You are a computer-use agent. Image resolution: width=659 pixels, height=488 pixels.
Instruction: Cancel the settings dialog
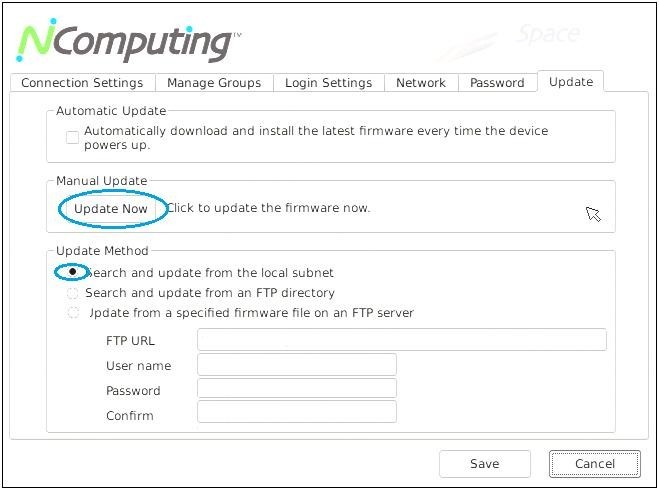click(x=595, y=464)
